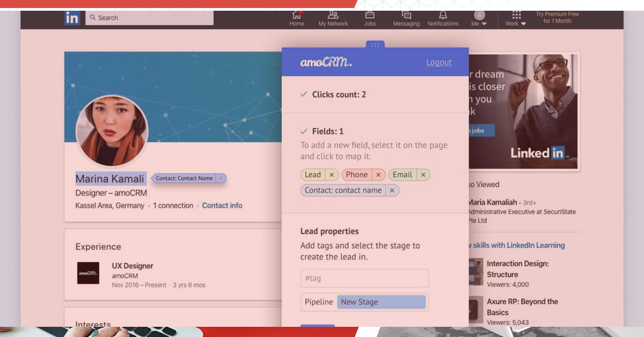The width and height of the screenshot is (644, 337).
Task: Click the LinkedIn ad banner image
Action: click(x=524, y=111)
